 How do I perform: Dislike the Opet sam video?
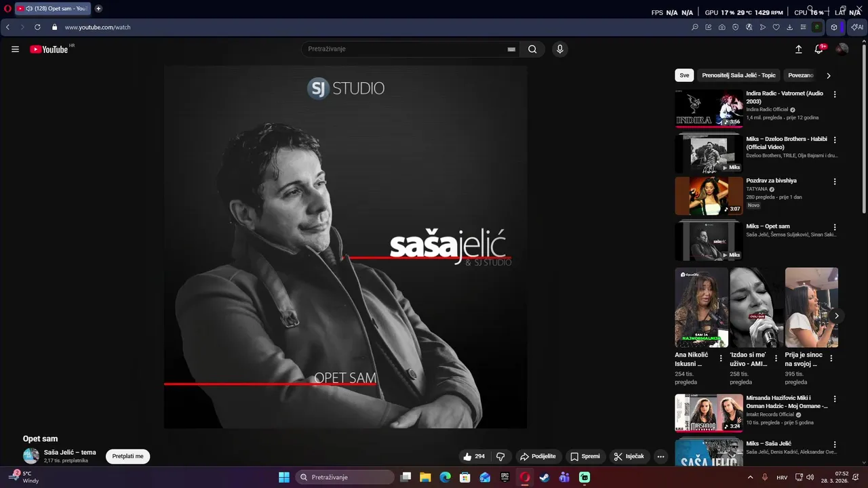pyautogui.click(x=501, y=456)
